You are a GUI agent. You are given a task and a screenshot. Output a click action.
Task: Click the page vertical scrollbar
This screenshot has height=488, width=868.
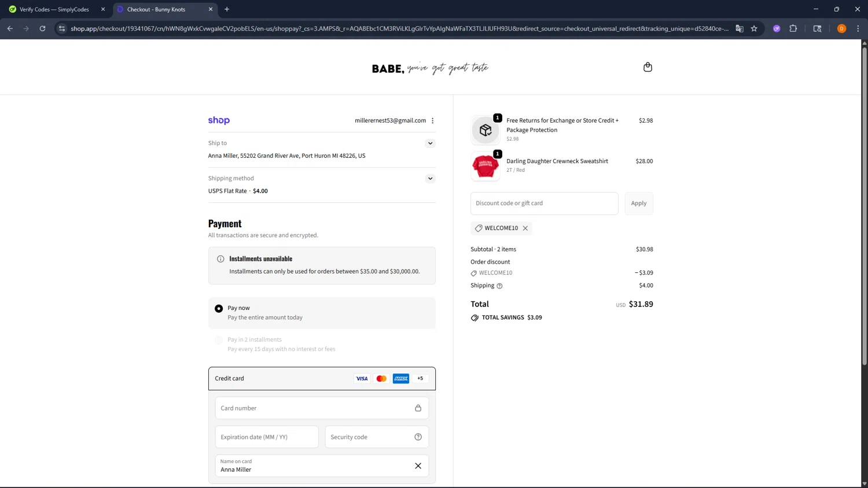tap(865, 205)
